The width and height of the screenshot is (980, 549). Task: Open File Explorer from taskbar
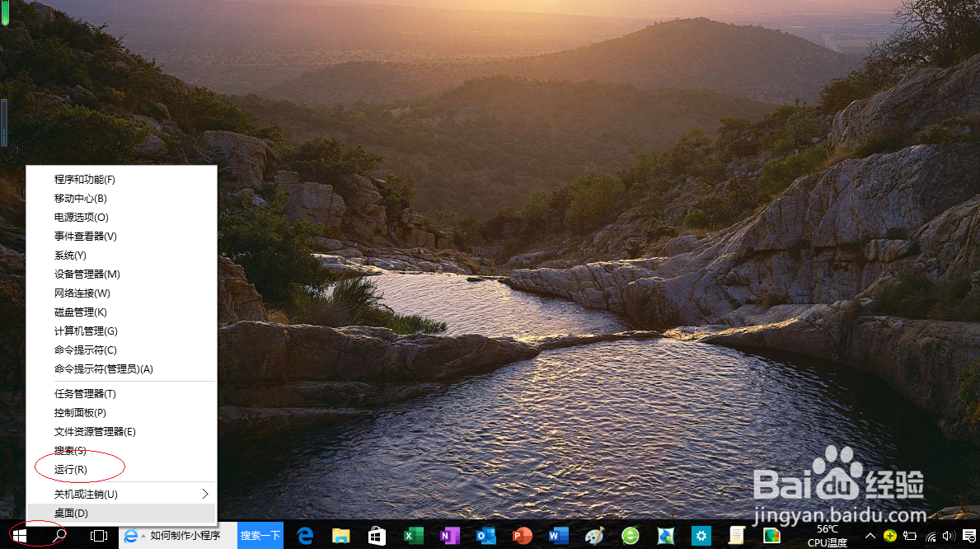pyautogui.click(x=340, y=536)
